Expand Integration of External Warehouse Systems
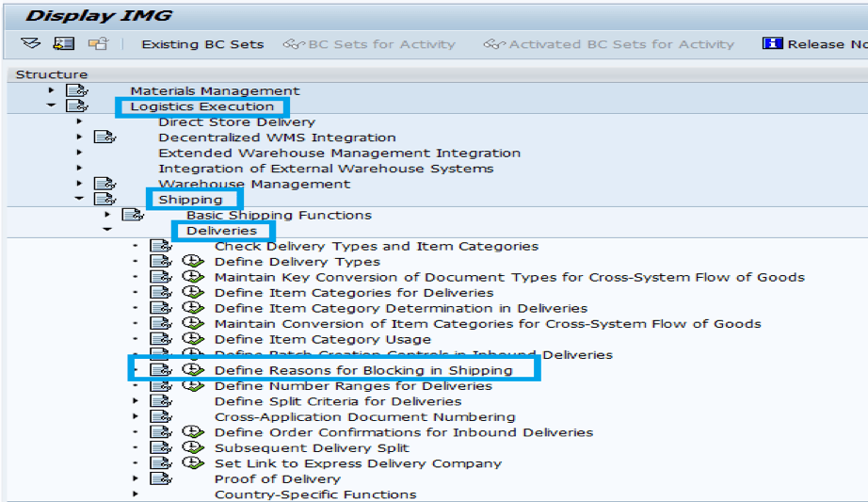The height and width of the screenshot is (502, 868). (79, 168)
